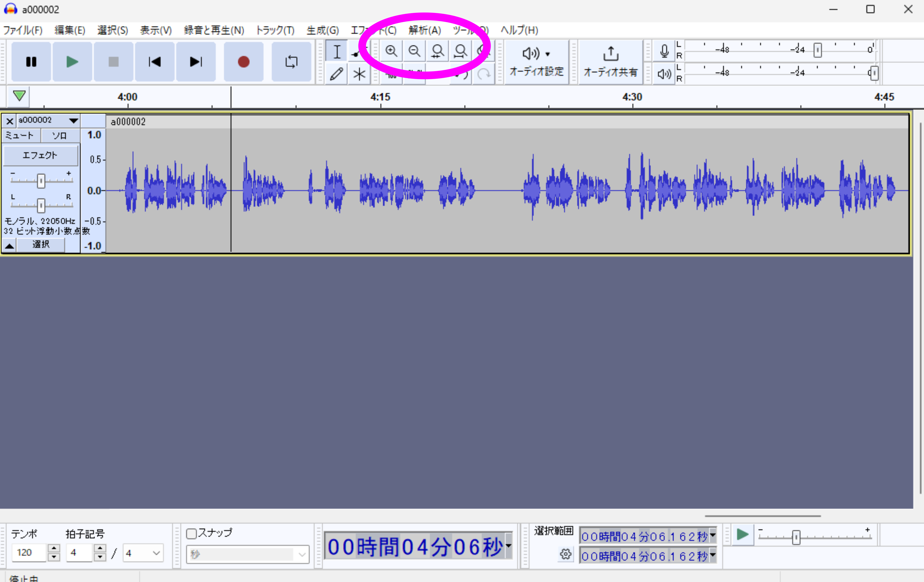Decrease time signature numerator stepper

(100, 557)
